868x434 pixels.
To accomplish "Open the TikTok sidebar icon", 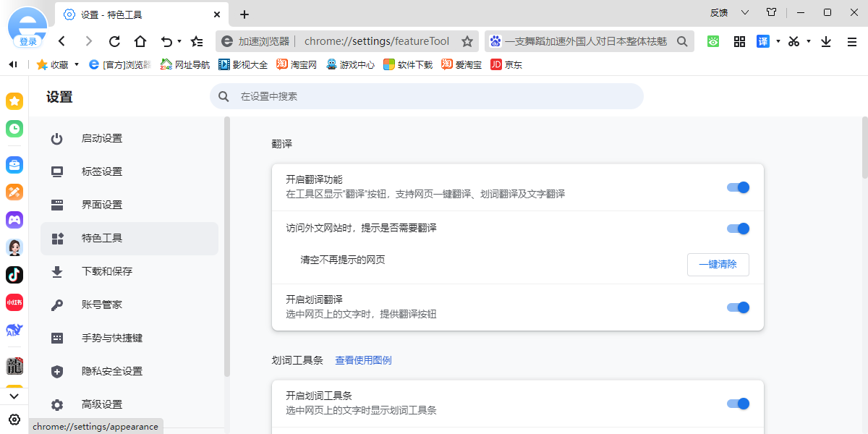I will [14, 275].
